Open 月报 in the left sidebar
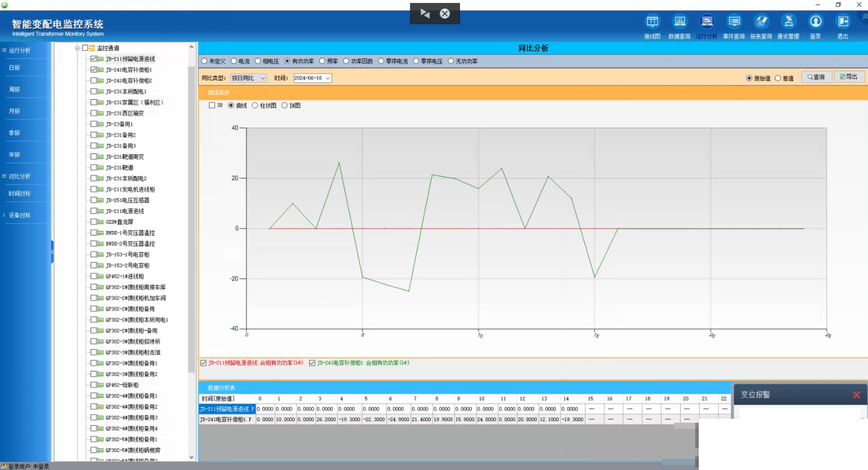Viewport: 868px width, 470px height. pyautogui.click(x=15, y=111)
